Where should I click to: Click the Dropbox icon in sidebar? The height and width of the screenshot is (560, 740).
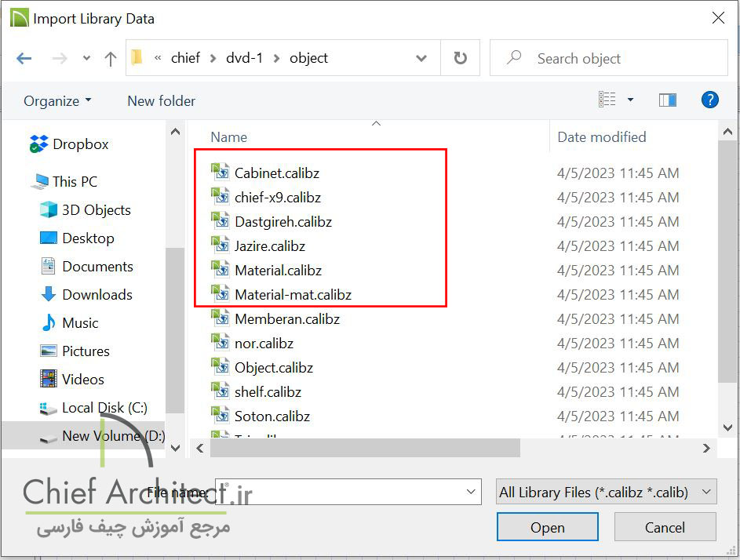[x=39, y=144]
